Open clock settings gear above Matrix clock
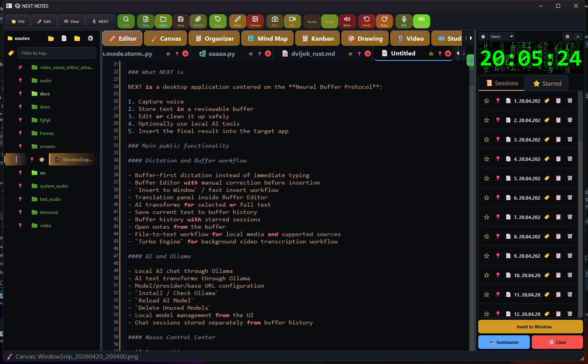Viewport: 588px width, 364px height. [x=567, y=36]
